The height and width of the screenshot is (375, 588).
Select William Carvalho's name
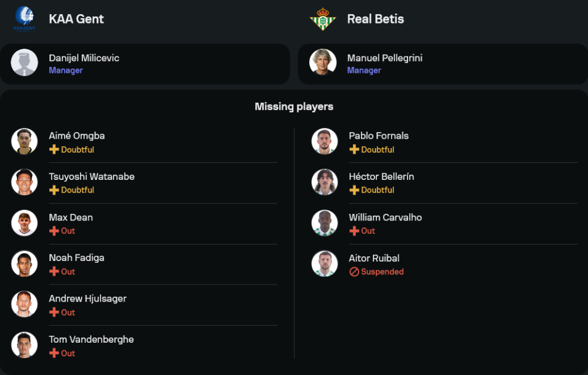385,217
